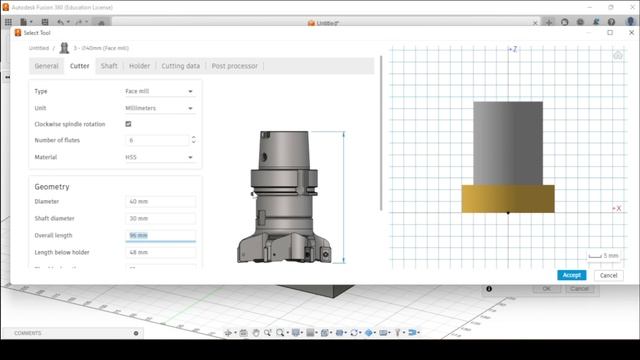Switch to the Post processor tab
Screen dimensions: 640x360
pos(235,66)
